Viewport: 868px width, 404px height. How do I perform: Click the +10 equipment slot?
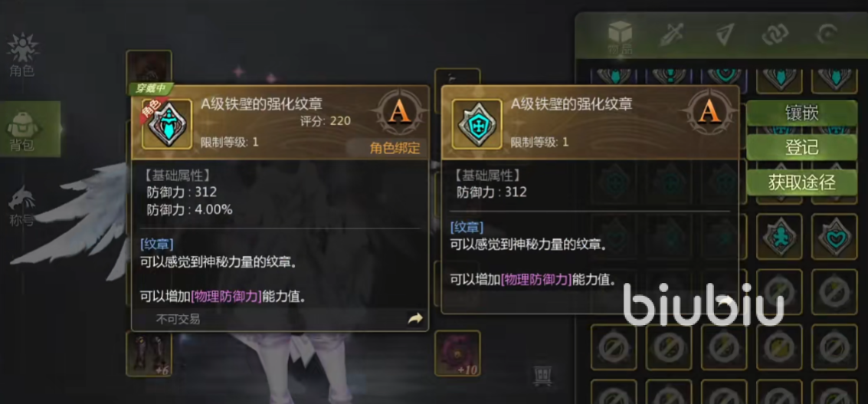click(x=457, y=353)
